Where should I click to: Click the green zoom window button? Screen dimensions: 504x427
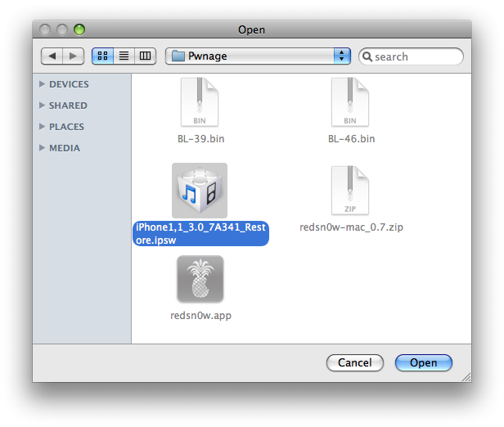point(79,29)
